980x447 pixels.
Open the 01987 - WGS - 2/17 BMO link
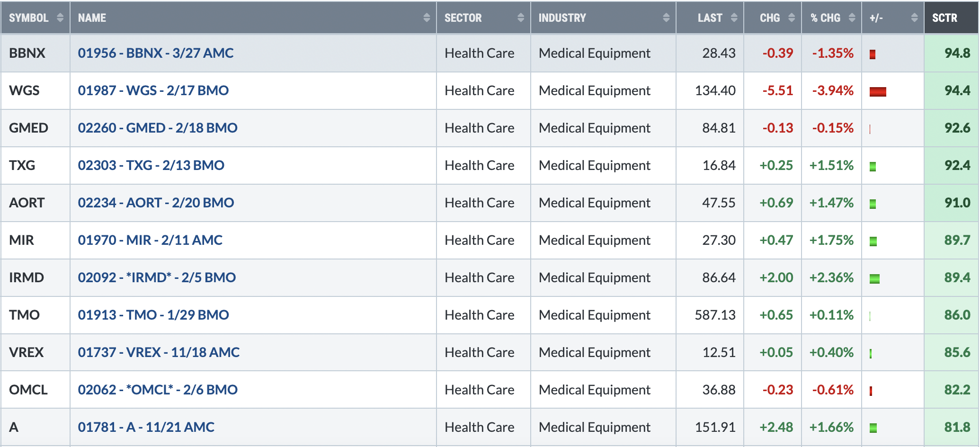pyautogui.click(x=153, y=90)
